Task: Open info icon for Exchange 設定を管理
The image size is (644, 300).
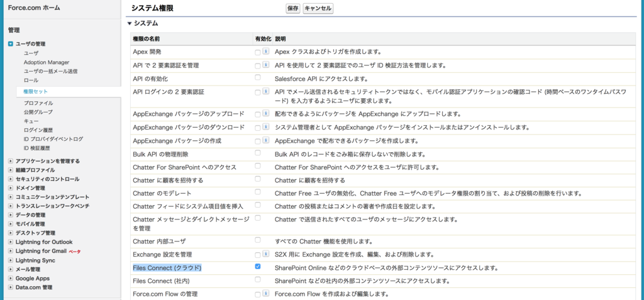Action: [x=265, y=254]
